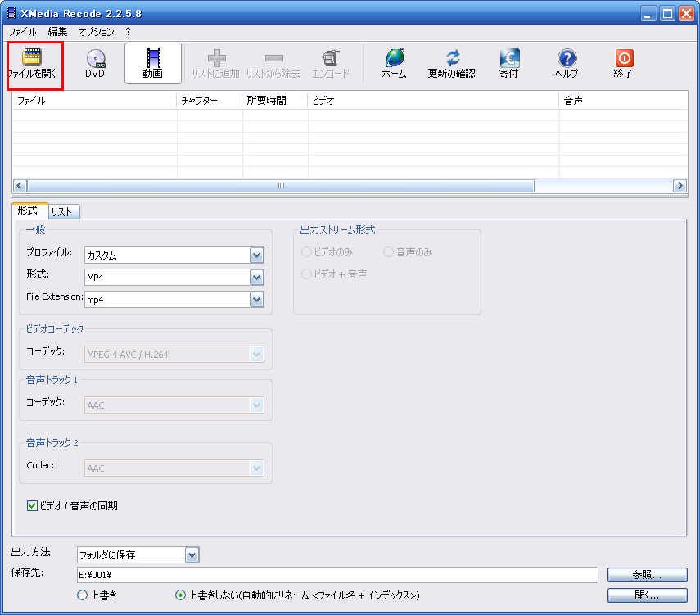Select the ビデオのみ radio button

pos(307,252)
